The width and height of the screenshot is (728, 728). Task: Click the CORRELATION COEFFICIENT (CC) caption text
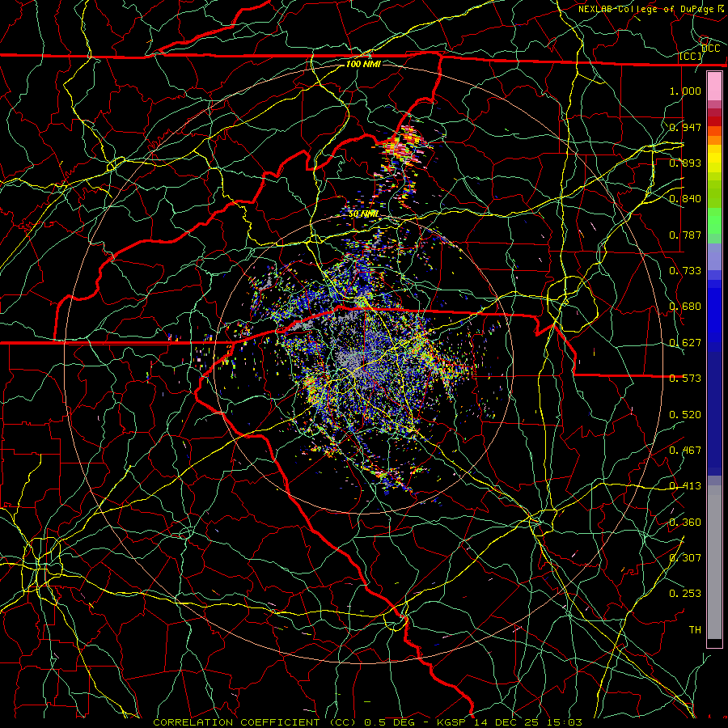[255, 722]
